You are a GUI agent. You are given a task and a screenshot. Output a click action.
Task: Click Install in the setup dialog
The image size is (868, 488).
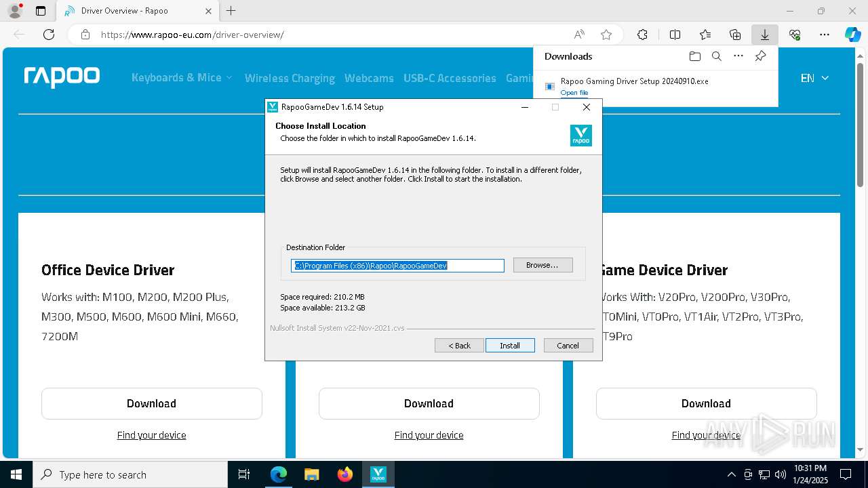[510, 346]
